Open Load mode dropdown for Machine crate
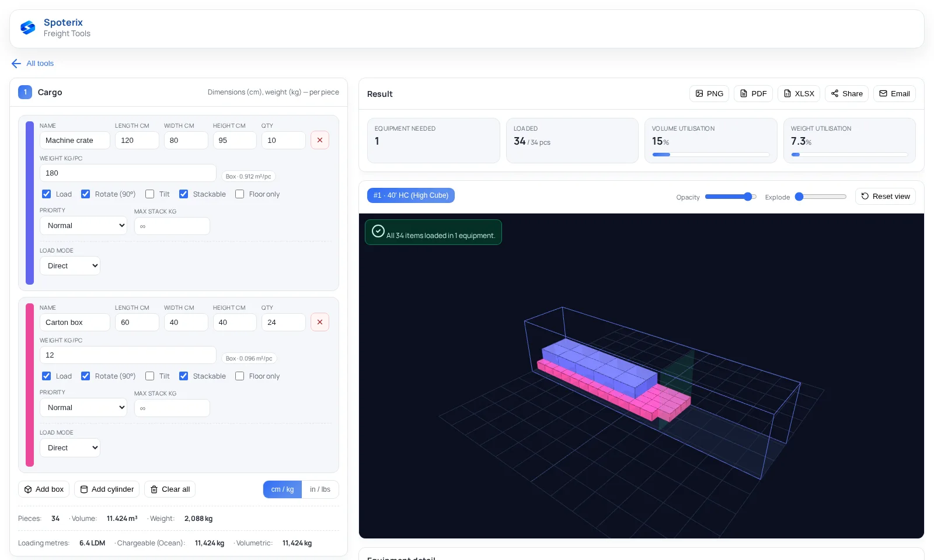The height and width of the screenshot is (560, 934). (x=70, y=265)
